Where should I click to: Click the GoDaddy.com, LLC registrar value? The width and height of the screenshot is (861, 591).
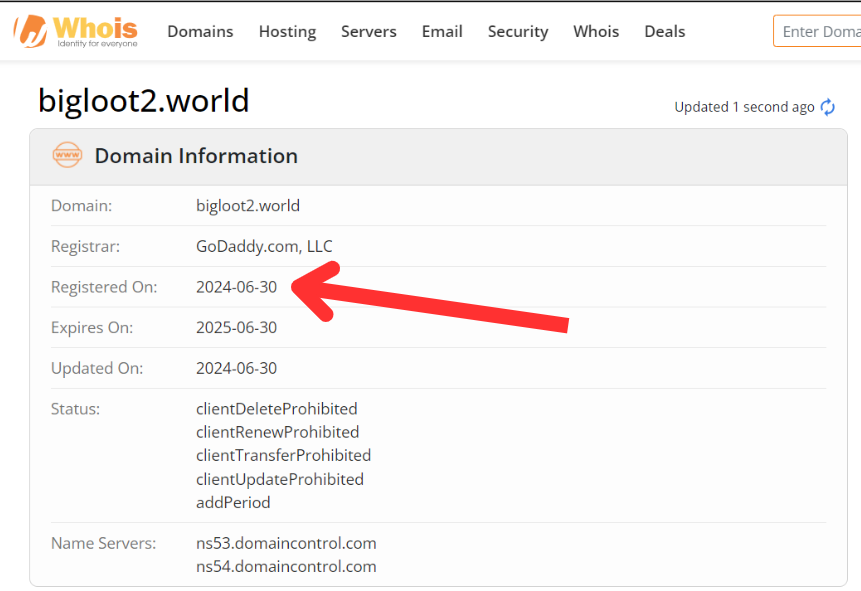pos(264,246)
